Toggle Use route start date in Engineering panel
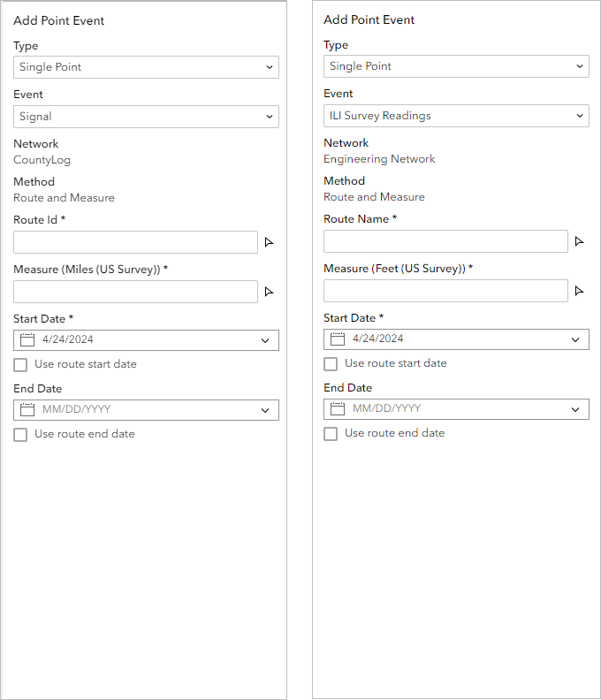601x700 pixels. [x=331, y=364]
